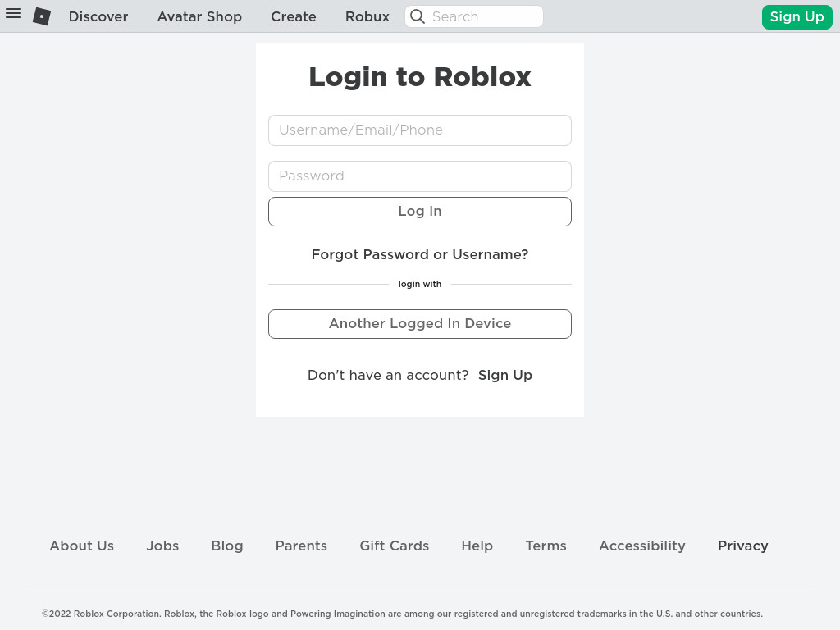Open the Blog footer link

227,546
